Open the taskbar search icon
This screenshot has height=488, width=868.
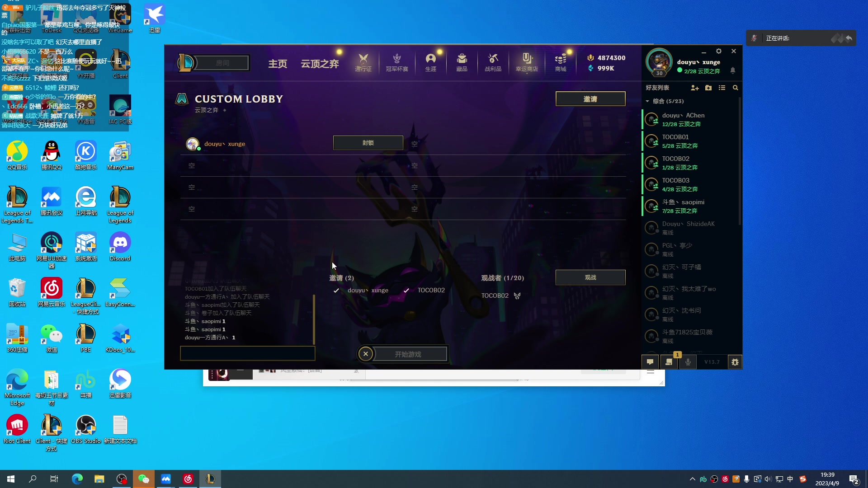tap(33, 479)
